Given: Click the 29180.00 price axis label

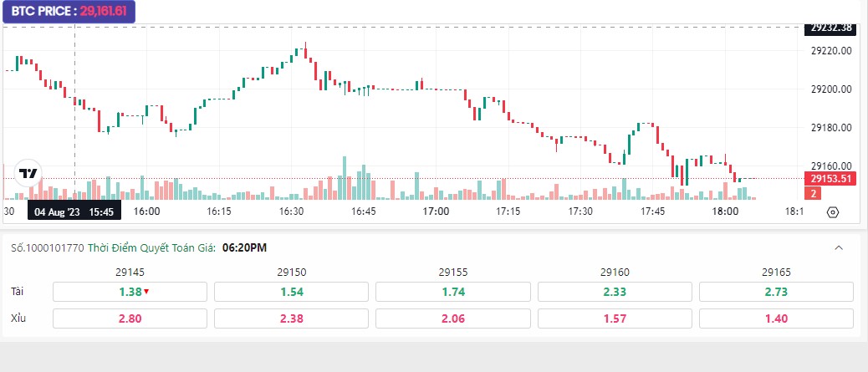Looking at the screenshot, I should coord(831,127).
